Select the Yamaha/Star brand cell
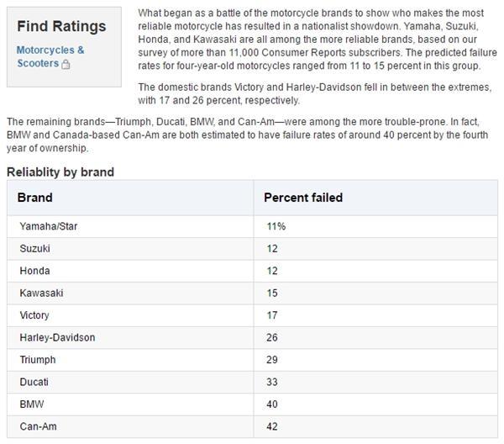 point(49,226)
